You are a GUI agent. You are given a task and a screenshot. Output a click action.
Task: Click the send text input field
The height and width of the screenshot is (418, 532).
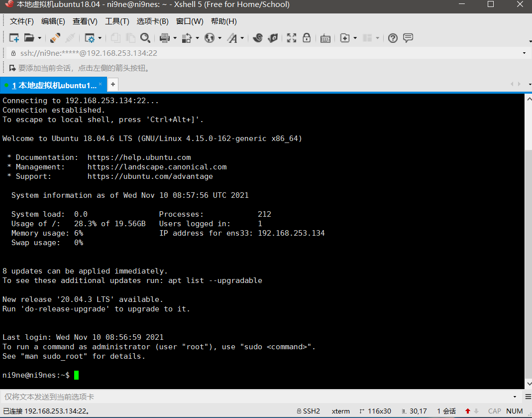point(249,397)
